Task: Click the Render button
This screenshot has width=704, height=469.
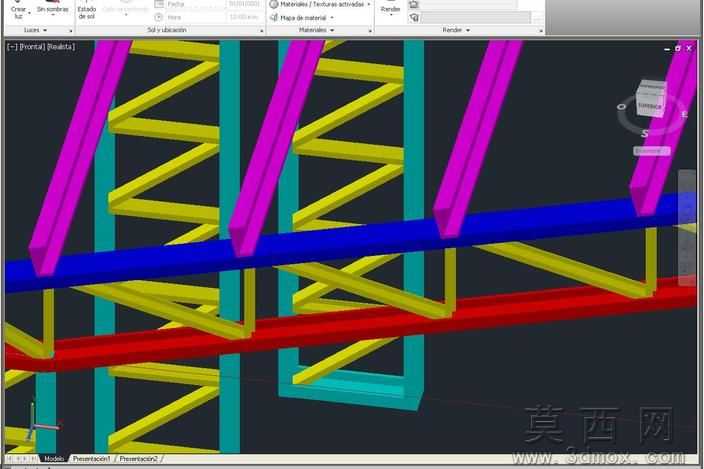Action: (x=390, y=9)
